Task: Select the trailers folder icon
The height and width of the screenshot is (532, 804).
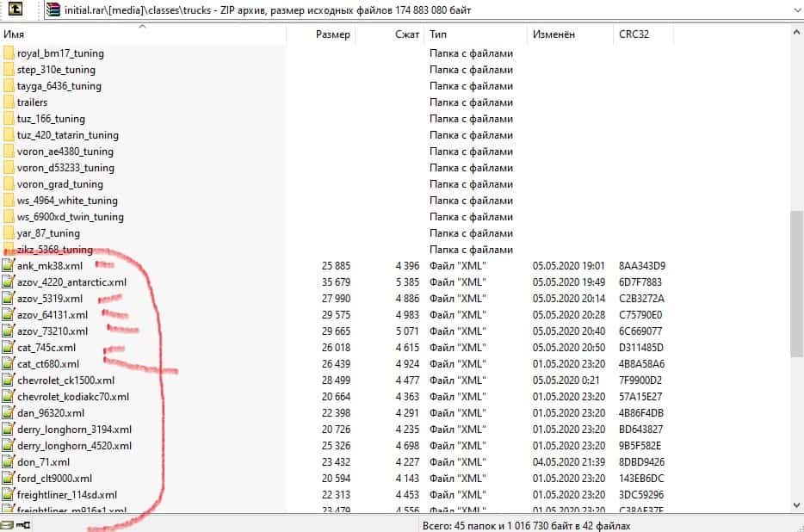Action: point(9,102)
